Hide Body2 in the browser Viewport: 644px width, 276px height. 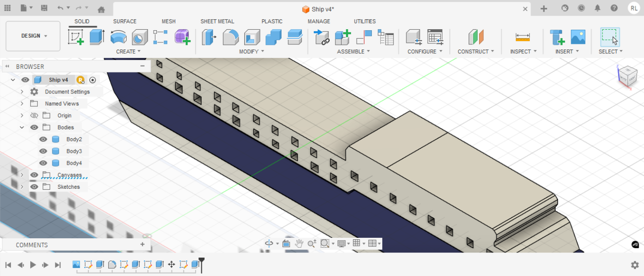point(43,139)
